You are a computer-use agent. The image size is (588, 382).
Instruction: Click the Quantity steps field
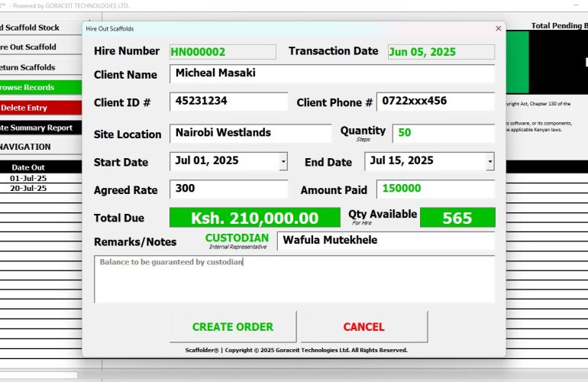(x=443, y=133)
